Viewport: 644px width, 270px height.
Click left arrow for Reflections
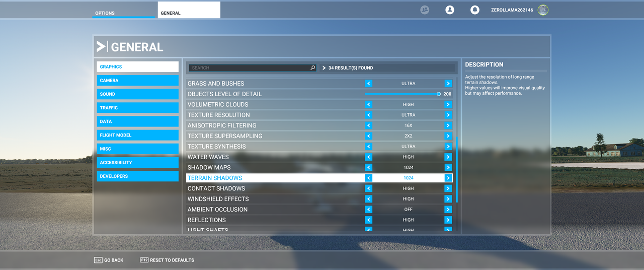coord(368,220)
